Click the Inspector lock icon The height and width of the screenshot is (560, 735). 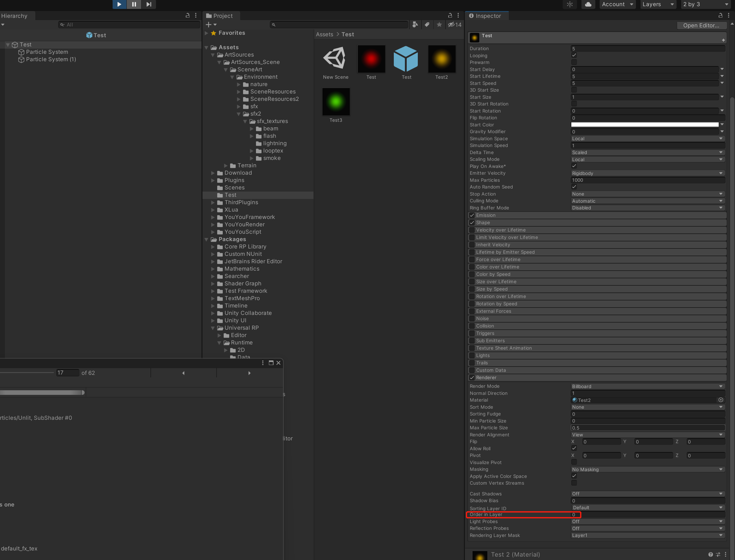click(x=720, y=15)
